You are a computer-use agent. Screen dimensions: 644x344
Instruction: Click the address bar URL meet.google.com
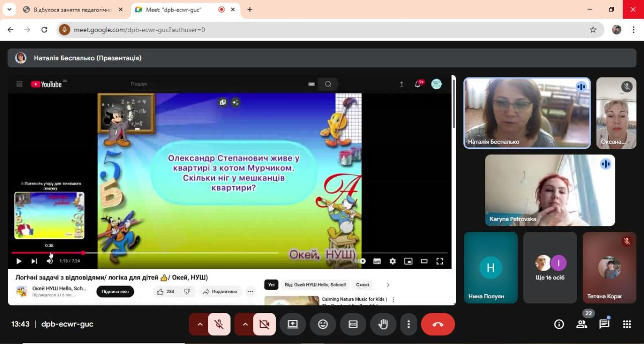(139, 30)
